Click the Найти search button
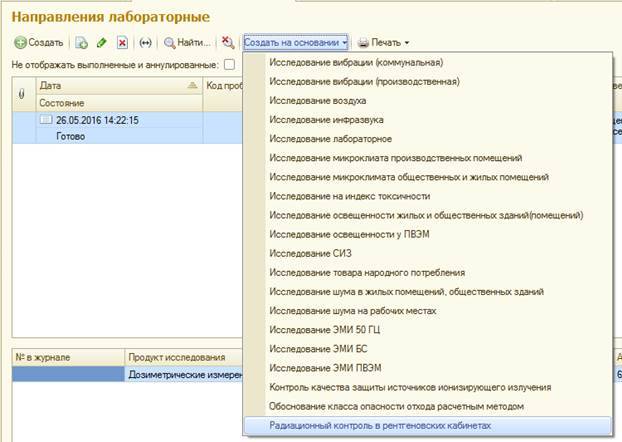This screenshot has width=622, height=442. point(187,43)
